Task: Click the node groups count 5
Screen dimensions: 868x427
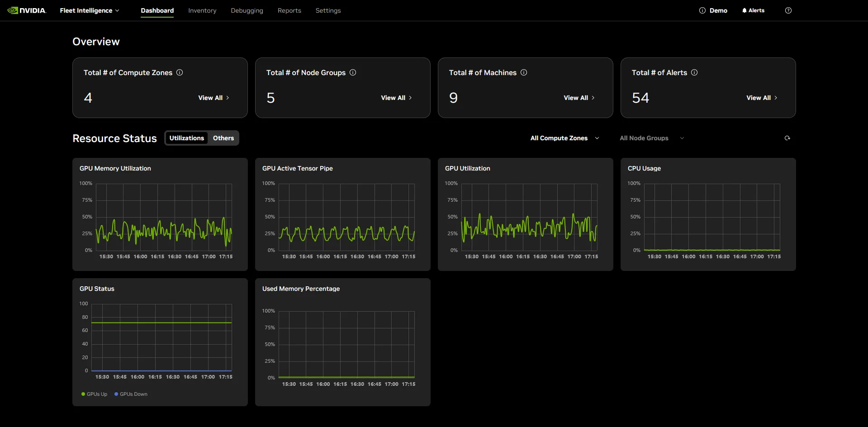Action: pyautogui.click(x=270, y=98)
